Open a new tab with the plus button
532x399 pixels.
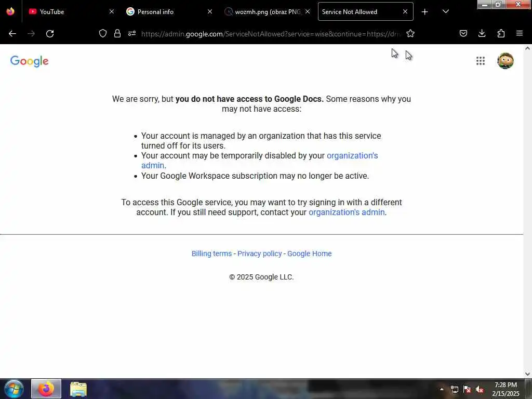425,12
